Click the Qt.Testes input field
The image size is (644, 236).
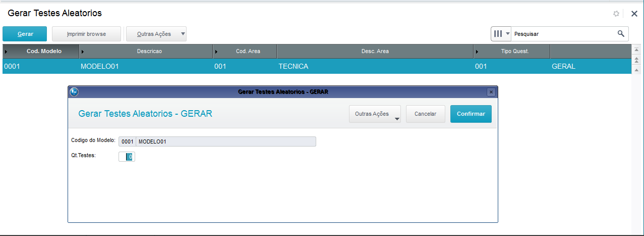pos(127,157)
